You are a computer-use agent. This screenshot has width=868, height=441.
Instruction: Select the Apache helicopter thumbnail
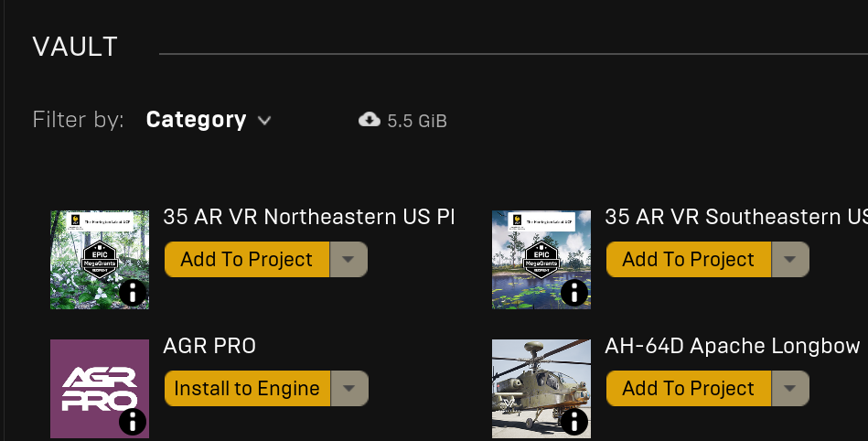(x=541, y=388)
